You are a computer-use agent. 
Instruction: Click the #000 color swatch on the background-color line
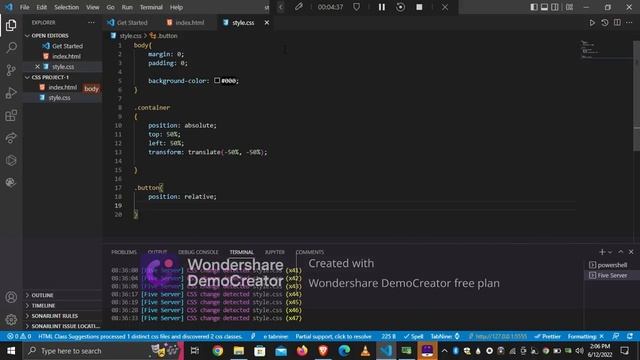217,81
